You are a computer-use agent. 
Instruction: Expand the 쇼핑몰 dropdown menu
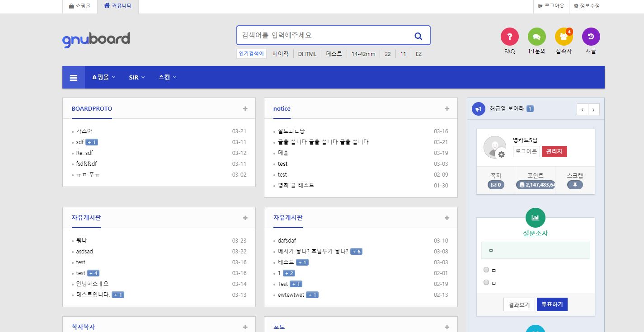pos(103,77)
